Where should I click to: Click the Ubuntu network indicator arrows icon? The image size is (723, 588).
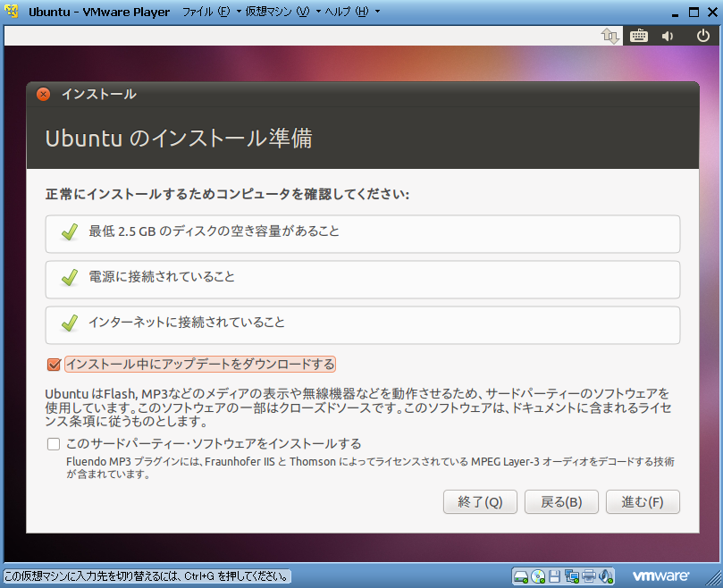click(x=610, y=36)
